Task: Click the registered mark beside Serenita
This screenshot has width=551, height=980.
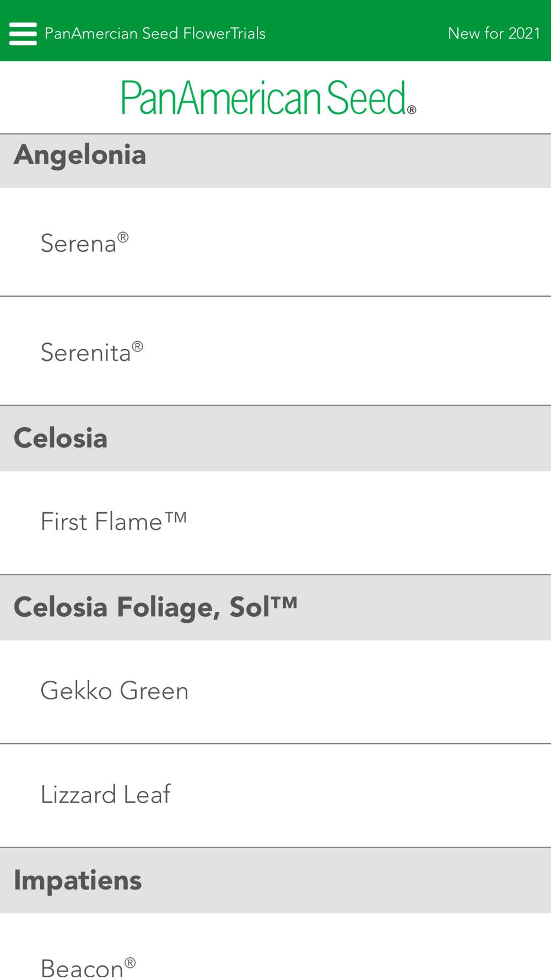Action: [138, 347]
